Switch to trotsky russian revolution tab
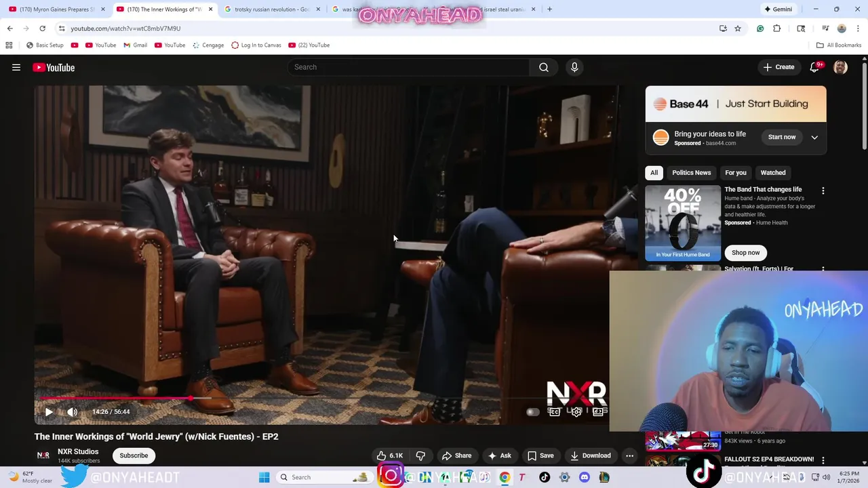The height and width of the screenshot is (488, 868). coord(271,9)
